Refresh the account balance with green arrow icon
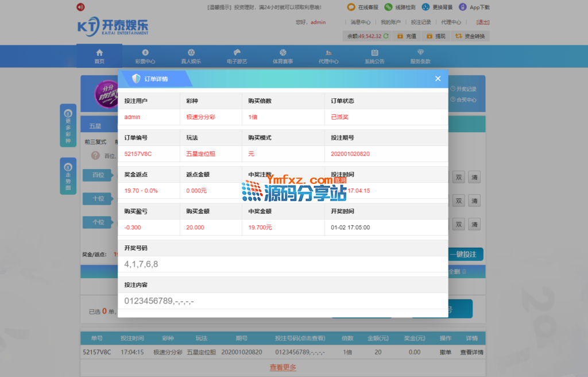588x377 pixels. click(386, 36)
